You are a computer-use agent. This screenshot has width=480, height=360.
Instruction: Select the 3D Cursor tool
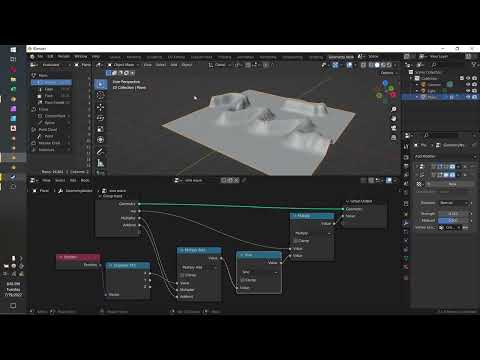tap(100, 95)
